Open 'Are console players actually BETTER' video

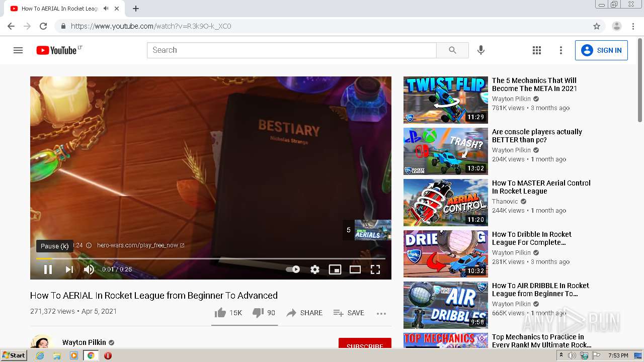(x=537, y=136)
